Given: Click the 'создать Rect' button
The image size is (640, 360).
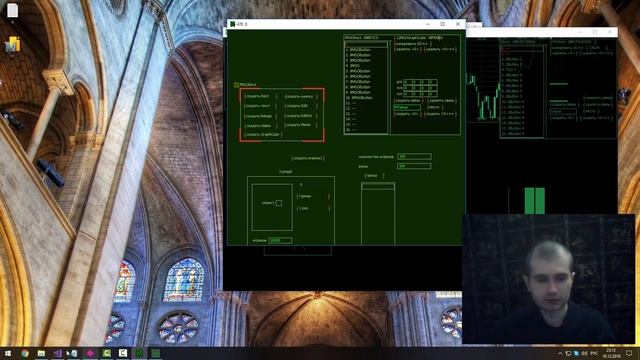Looking at the screenshot, I should click(x=260, y=96).
